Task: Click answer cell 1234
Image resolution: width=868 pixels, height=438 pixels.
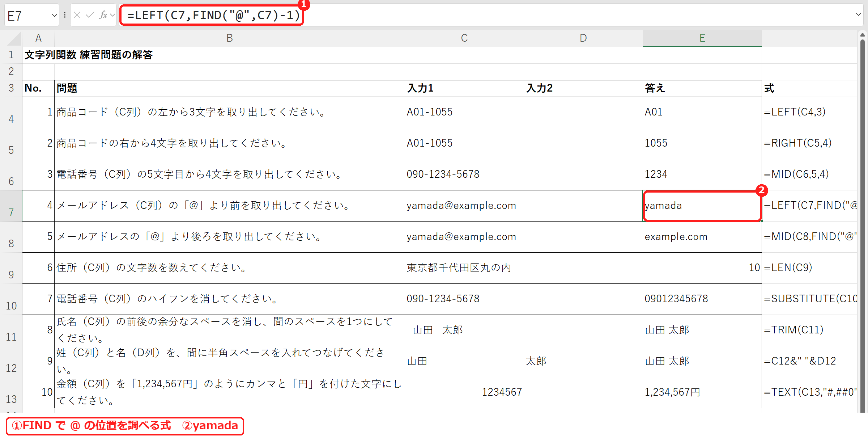Action: click(702, 174)
